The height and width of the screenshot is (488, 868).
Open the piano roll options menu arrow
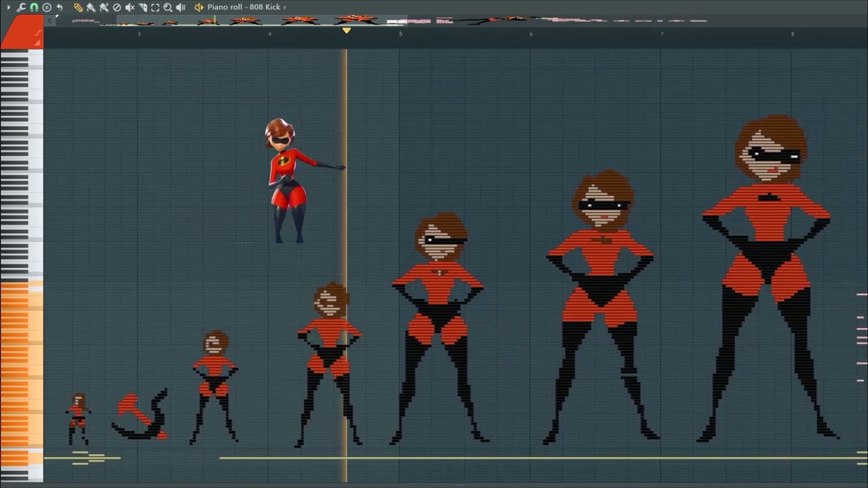[x=8, y=7]
